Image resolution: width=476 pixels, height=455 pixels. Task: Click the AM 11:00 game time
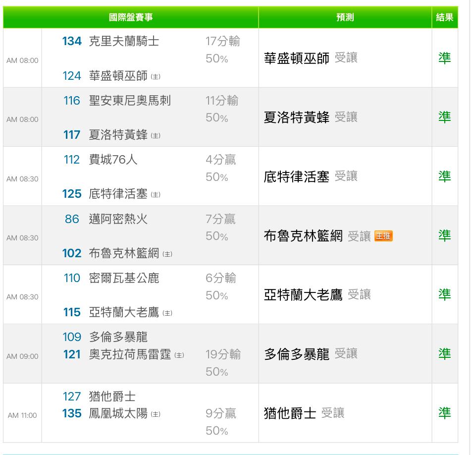click(x=22, y=415)
